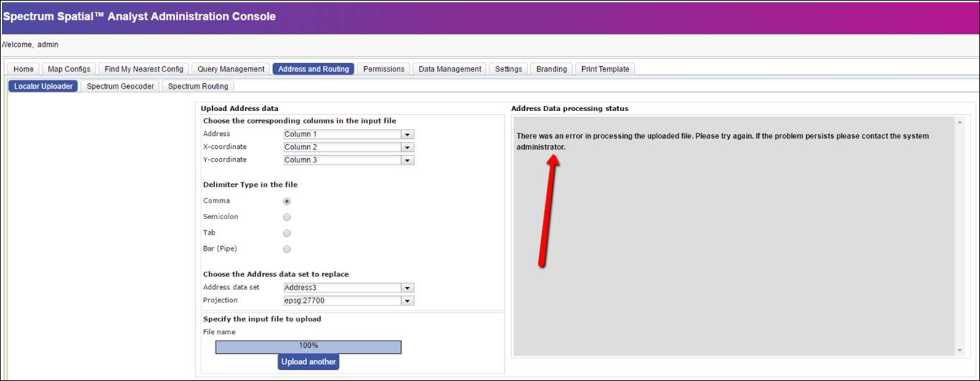Pick the Bar (Pipe) delimiter option
980x381 pixels.
287,249
